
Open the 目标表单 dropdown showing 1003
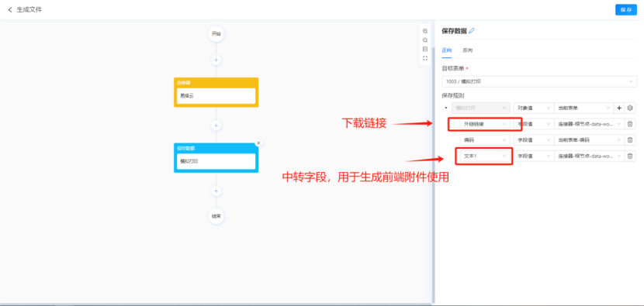click(539, 81)
